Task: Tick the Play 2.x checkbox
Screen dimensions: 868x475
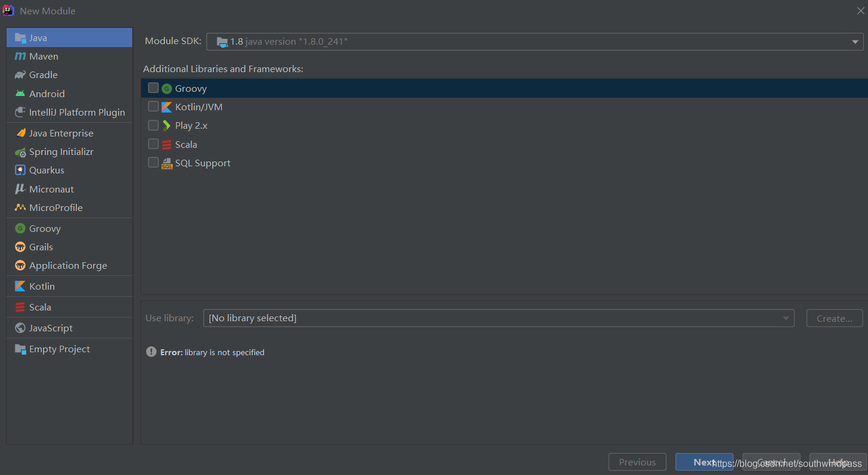Action: pos(153,125)
